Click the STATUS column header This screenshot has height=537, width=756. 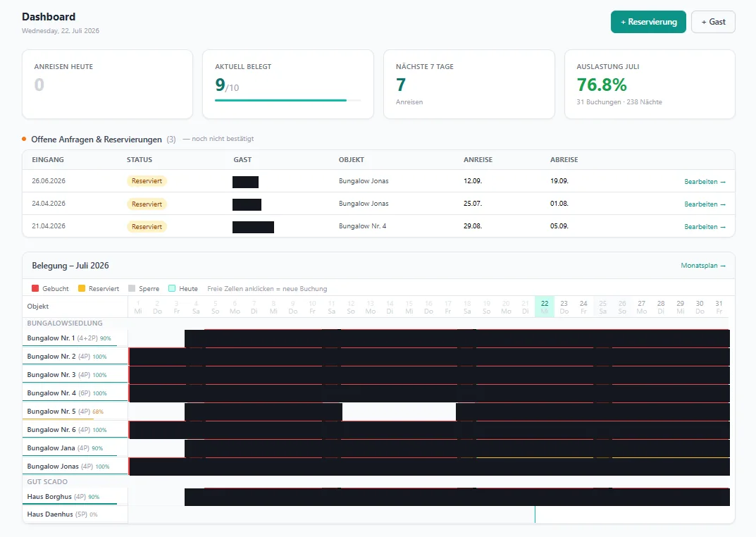tap(140, 159)
